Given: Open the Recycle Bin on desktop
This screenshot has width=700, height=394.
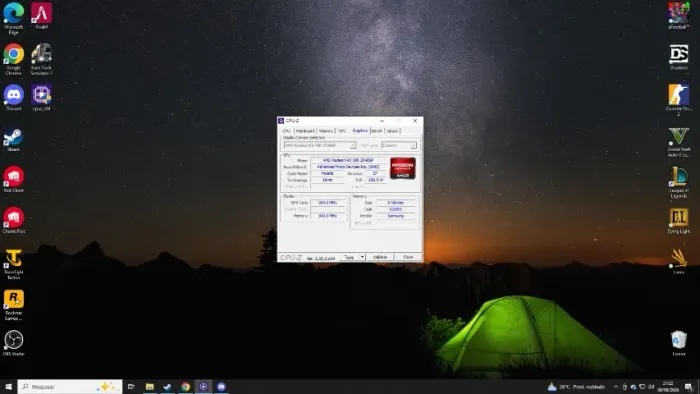Looking at the screenshot, I should (679, 343).
